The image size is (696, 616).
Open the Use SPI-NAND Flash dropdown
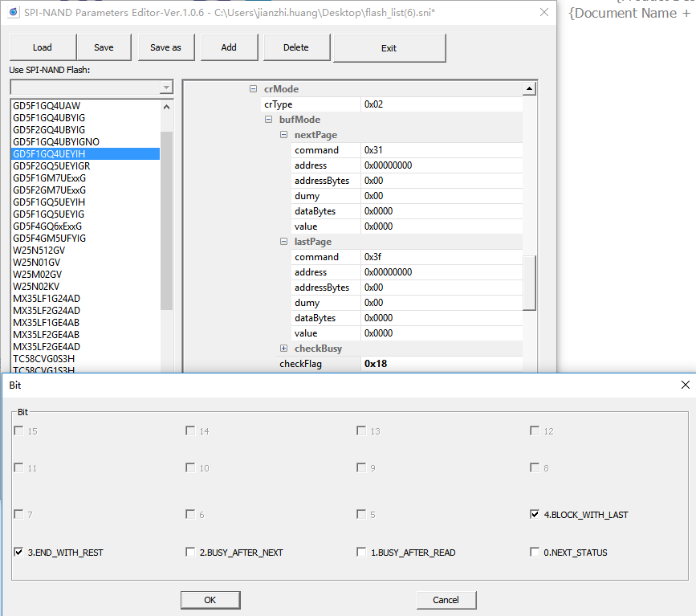click(166, 87)
